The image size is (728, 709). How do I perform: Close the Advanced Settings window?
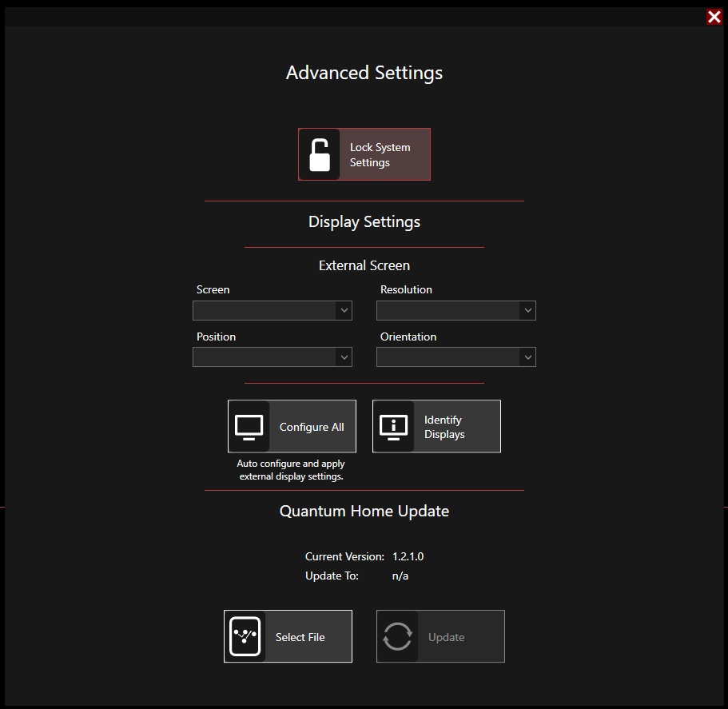714,17
